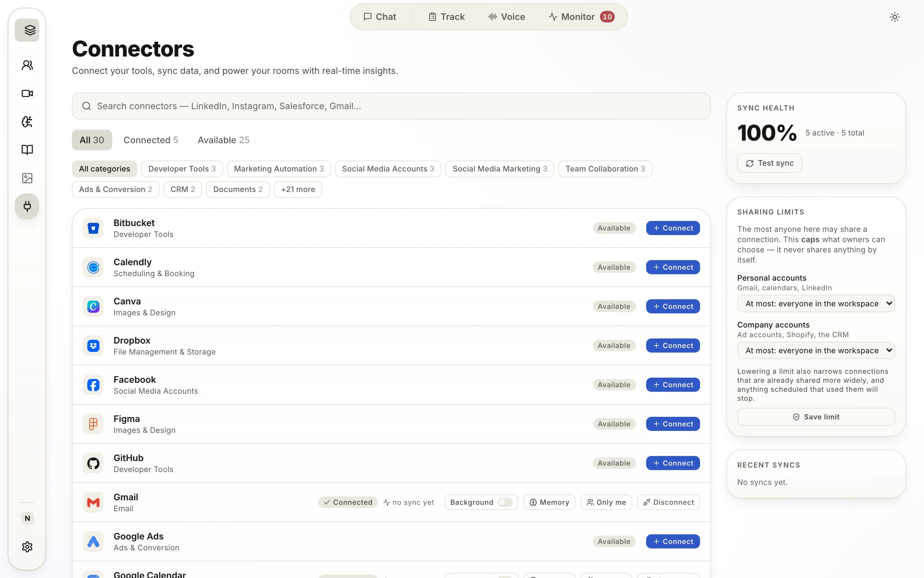
Task: Click the GitHub logo icon
Action: coord(93,463)
